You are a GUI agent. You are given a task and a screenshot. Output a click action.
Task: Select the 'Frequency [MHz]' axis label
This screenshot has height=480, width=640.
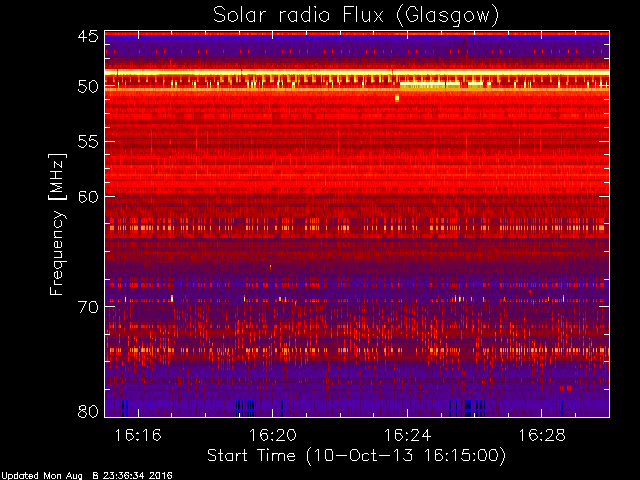pyautogui.click(x=57, y=224)
